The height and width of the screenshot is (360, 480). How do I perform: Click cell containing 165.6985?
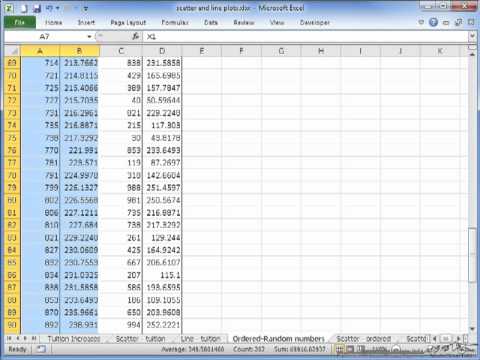162,75
